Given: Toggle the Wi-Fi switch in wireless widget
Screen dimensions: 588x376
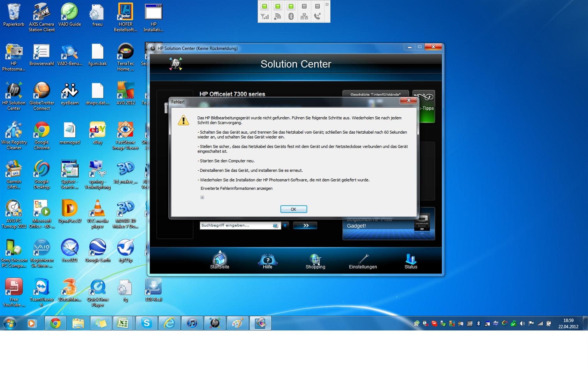Looking at the screenshot, I should point(278,6).
